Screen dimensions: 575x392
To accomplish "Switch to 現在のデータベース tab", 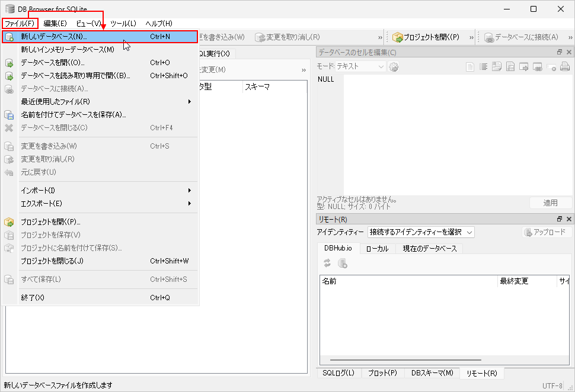I will 429,248.
